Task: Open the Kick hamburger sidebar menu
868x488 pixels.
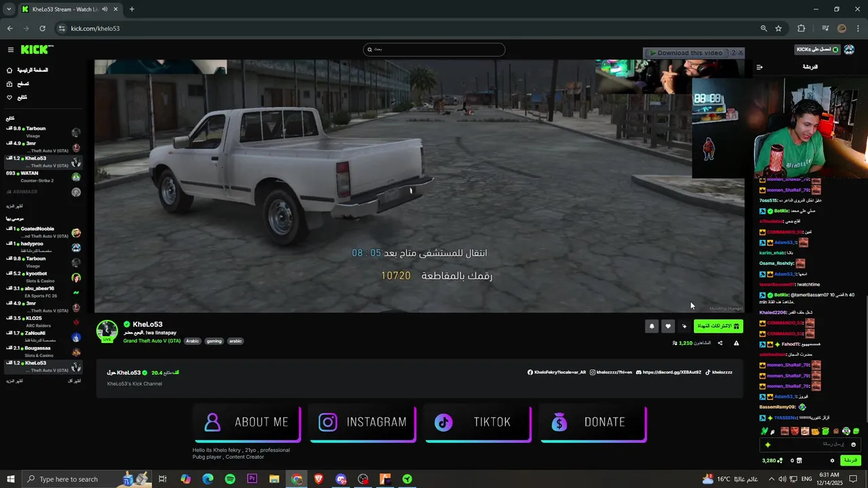Action: [x=10, y=49]
